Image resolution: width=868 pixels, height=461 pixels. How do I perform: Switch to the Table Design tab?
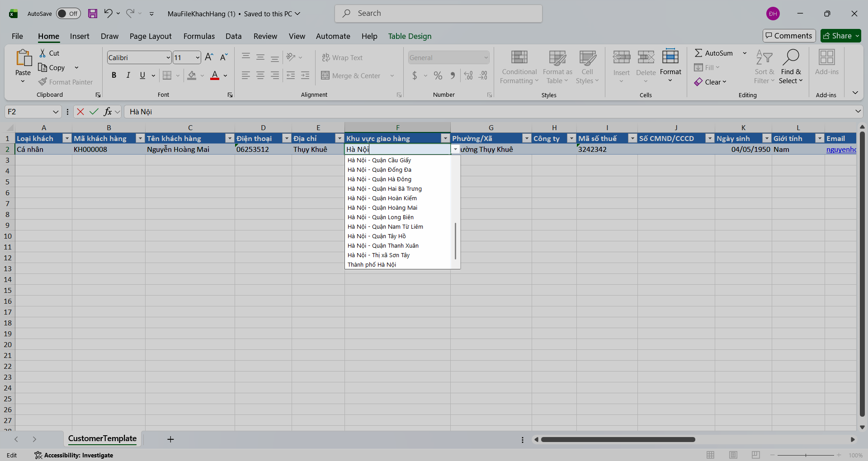point(410,36)
